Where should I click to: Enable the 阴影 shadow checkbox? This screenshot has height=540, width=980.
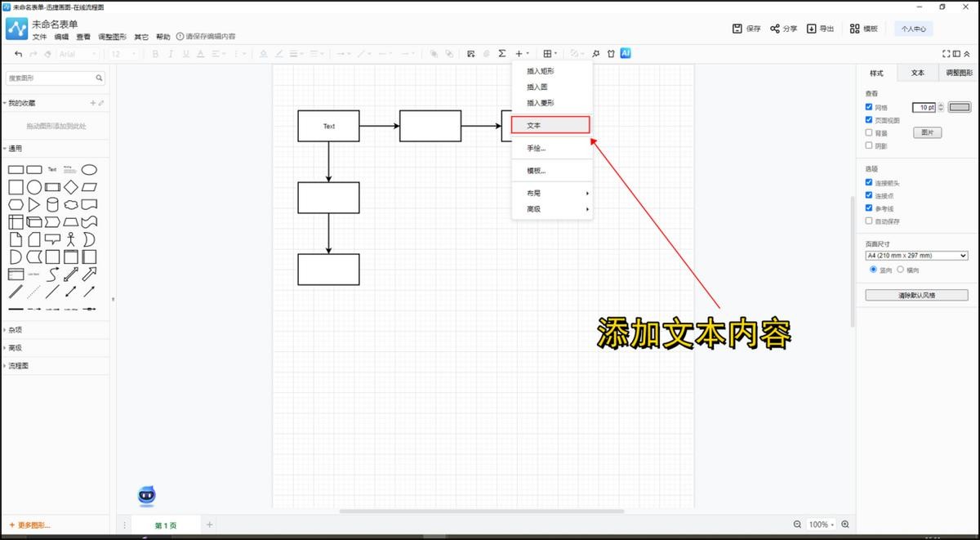(869, 145)
